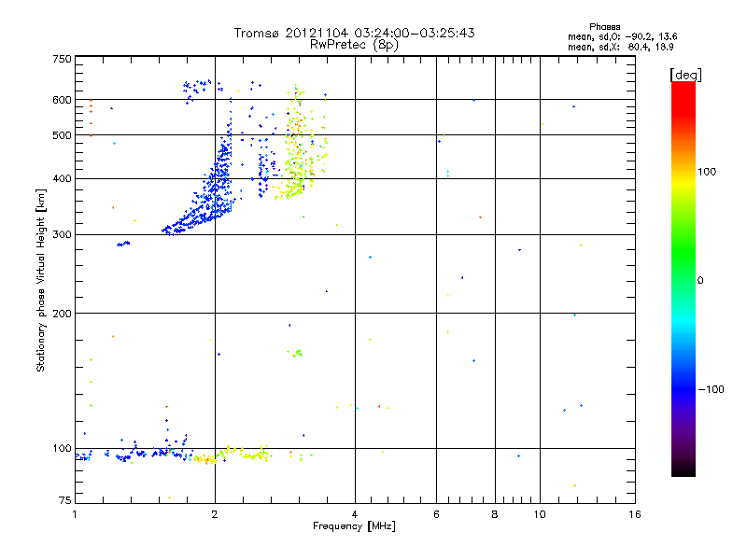Click the '0' colorbar tick label
The height and width of the screenshot is (560, 747).
[700, 280]
